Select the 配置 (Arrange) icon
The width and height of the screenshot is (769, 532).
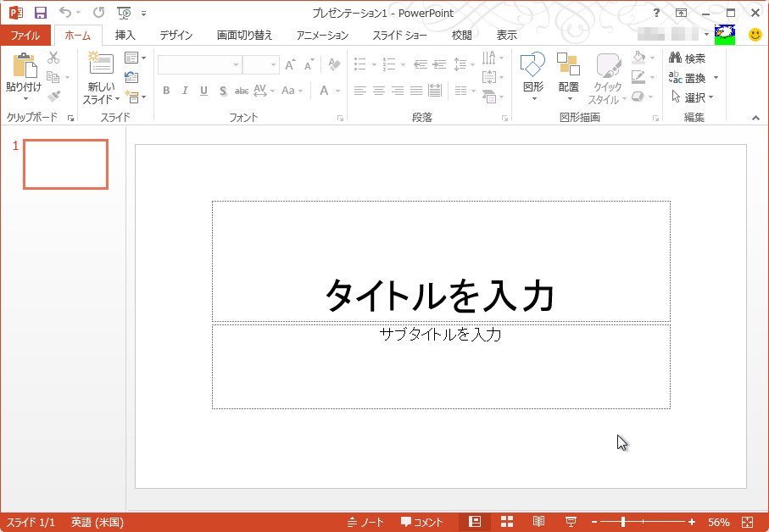click(568, 76)
